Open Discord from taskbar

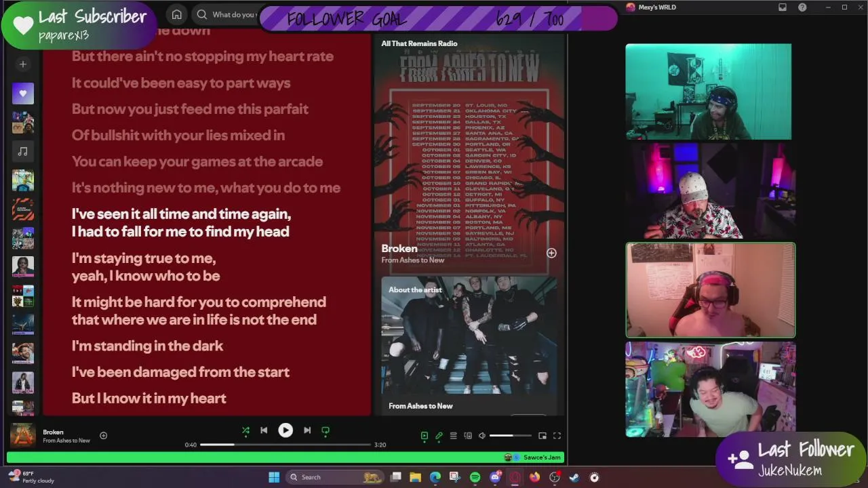click(495, 477)
